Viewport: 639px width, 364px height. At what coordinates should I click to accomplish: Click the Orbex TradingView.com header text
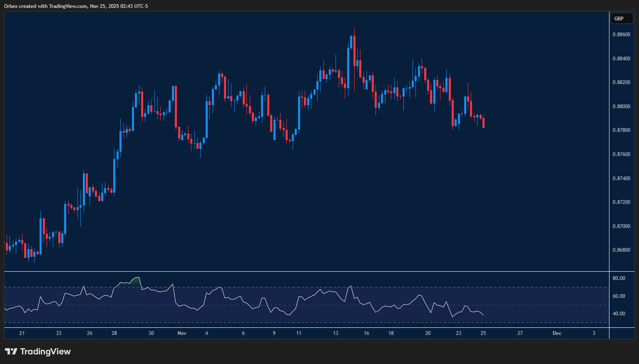pos(76,6)
